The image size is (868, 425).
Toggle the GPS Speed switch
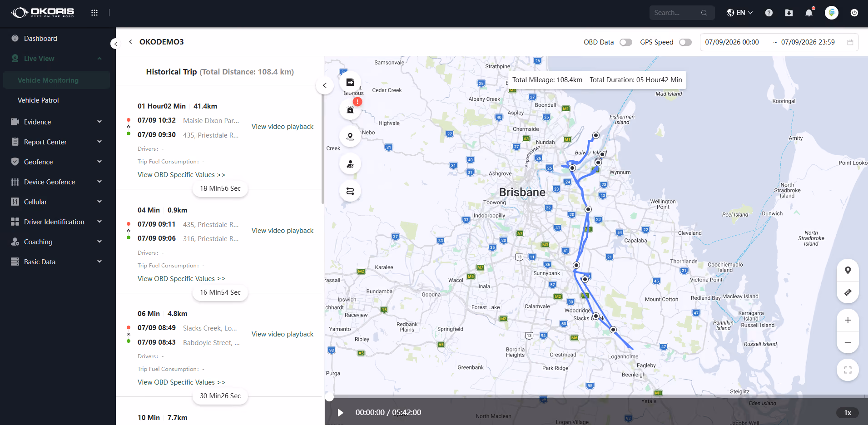click(685, 42)
